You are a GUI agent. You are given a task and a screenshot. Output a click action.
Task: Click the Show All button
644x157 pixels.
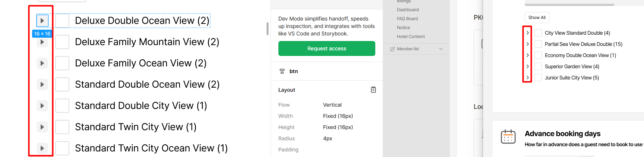tap(537, 18)
